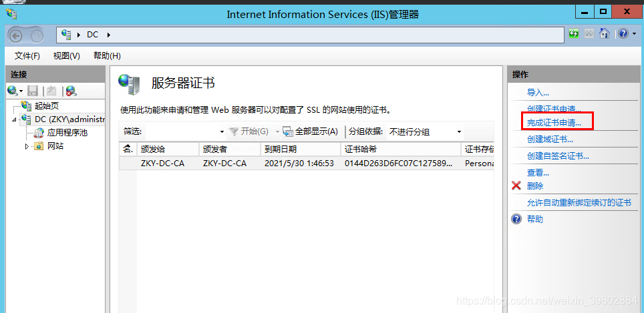
Task: Open the 帮助(H) menu
Action: tap(107, 56)
